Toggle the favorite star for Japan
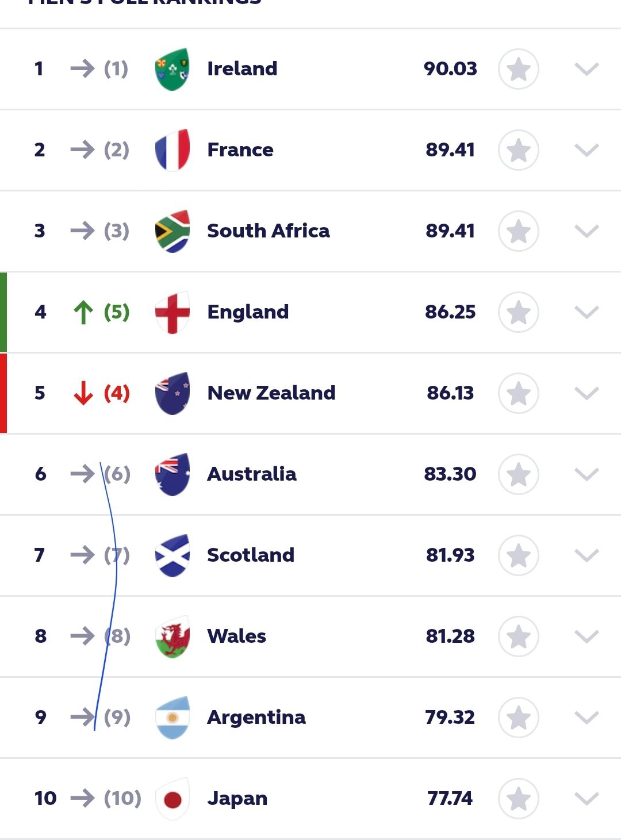Viewport: 621px width, 840px height. point(519,799)
